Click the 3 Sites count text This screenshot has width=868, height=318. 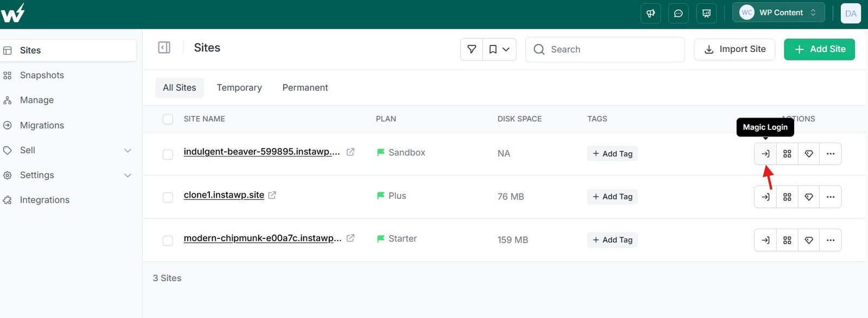(x=167, y=278)
